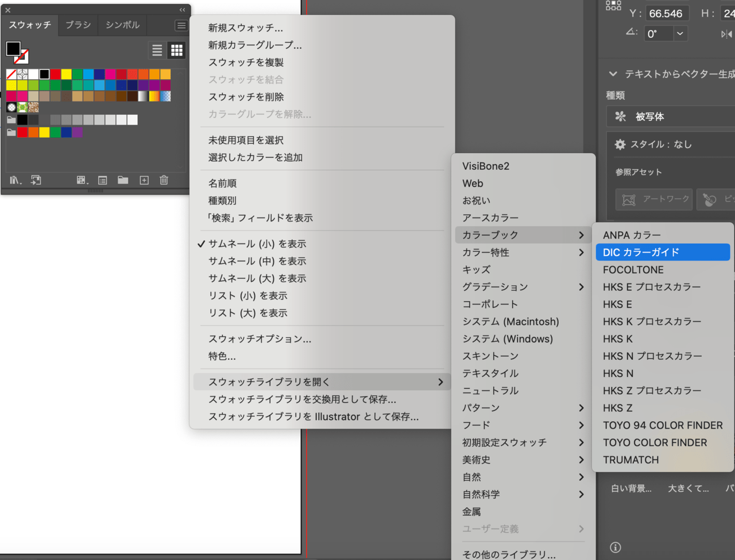Viewport: 735px width, 560px height.
Task: Switch swatches to thumbnail grid view
Action: point(177,50)
